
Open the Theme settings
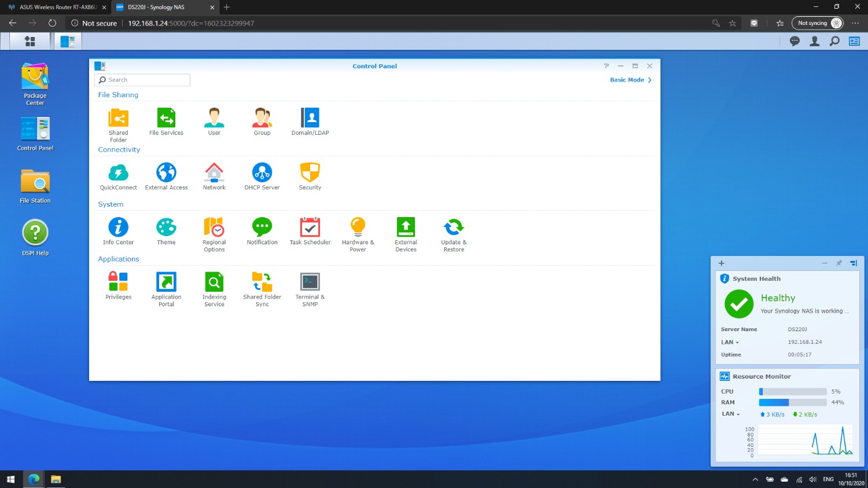pyautogui.click(x=166, y=231)
